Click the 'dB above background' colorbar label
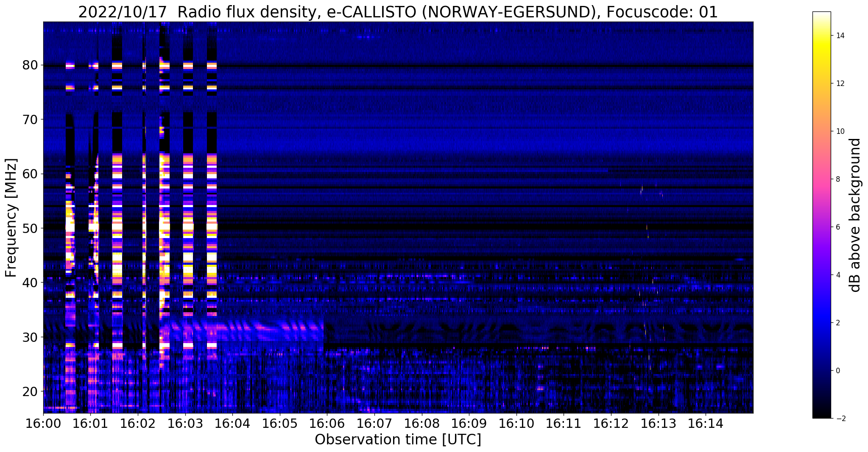The height and width of the screenshot is (452, 868). point(855,215)
